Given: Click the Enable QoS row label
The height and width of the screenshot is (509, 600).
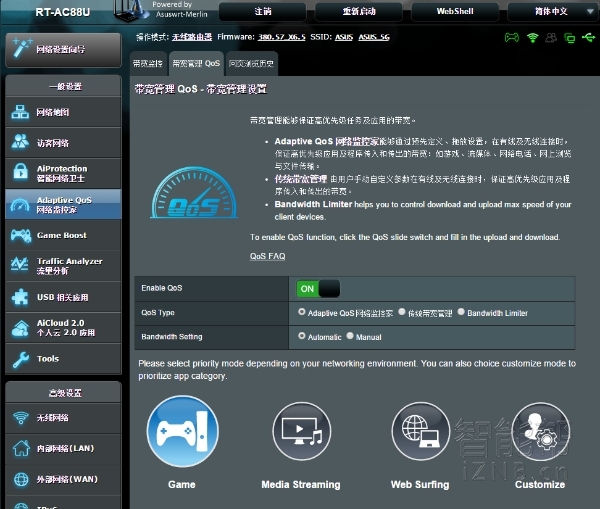Looking at the screenshot, I should pos(161,288).
